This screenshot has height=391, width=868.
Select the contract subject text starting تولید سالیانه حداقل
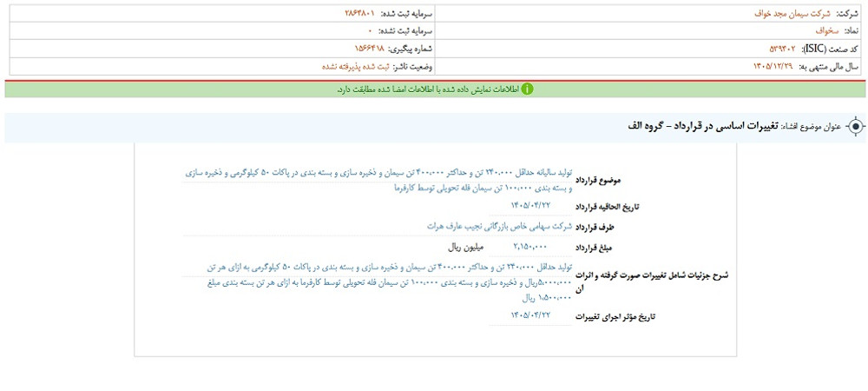(x=378, y=181)
